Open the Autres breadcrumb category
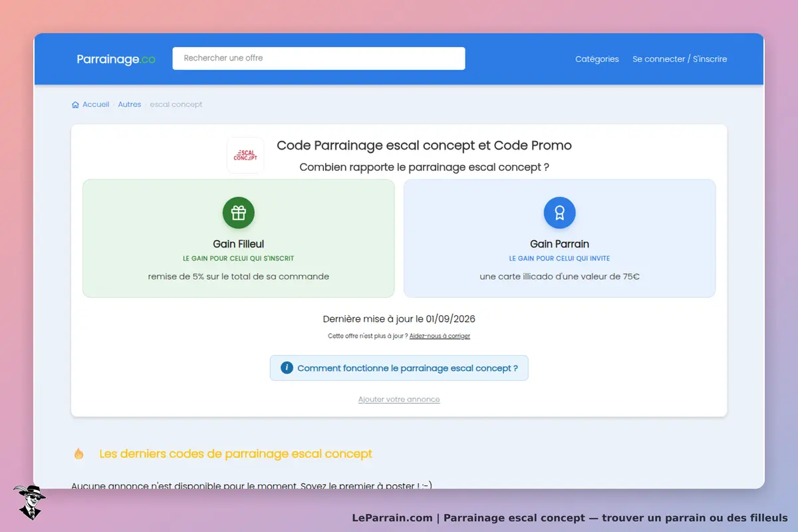This screenshot has width=798, height=532. 130,104
